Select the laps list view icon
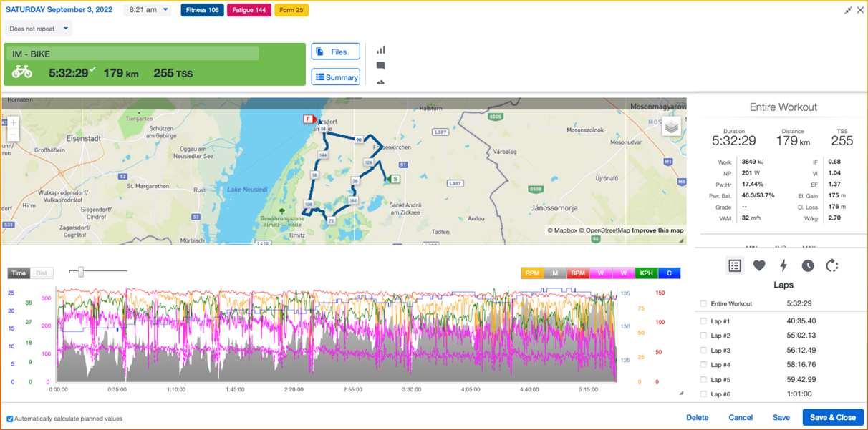 734,265
